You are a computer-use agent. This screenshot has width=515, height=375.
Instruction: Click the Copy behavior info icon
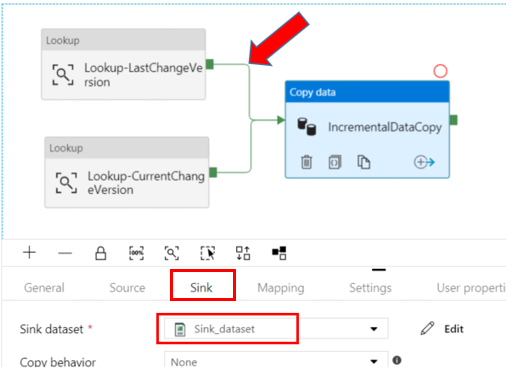[x=397, y=360]
